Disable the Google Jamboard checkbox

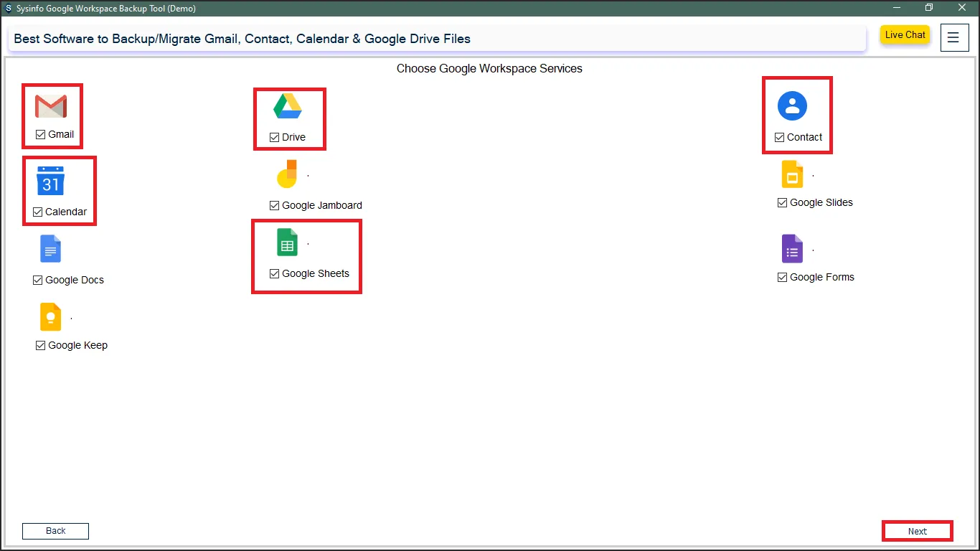pyautogui.click(x=275, y=205)
